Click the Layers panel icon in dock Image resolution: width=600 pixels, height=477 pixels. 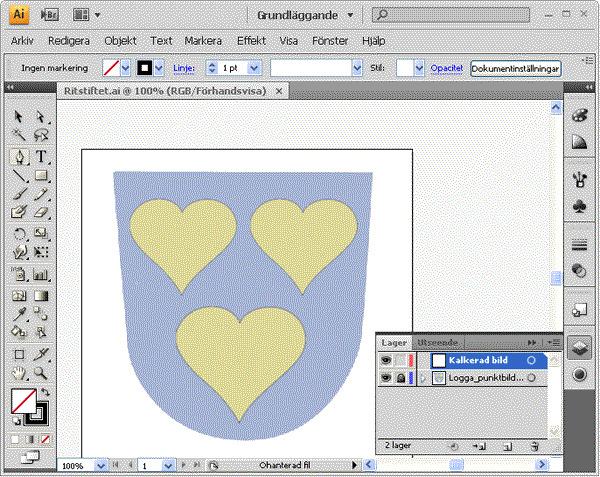click(x=579, y=347)
